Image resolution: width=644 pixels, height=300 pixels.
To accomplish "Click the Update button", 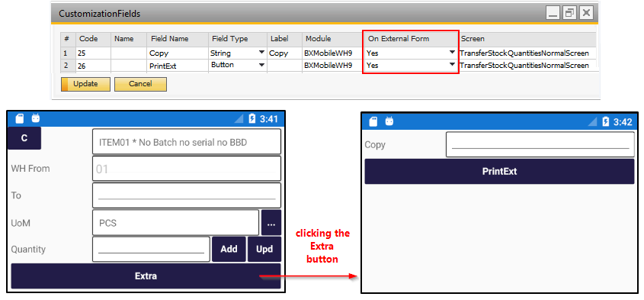I will coord(85,84).
